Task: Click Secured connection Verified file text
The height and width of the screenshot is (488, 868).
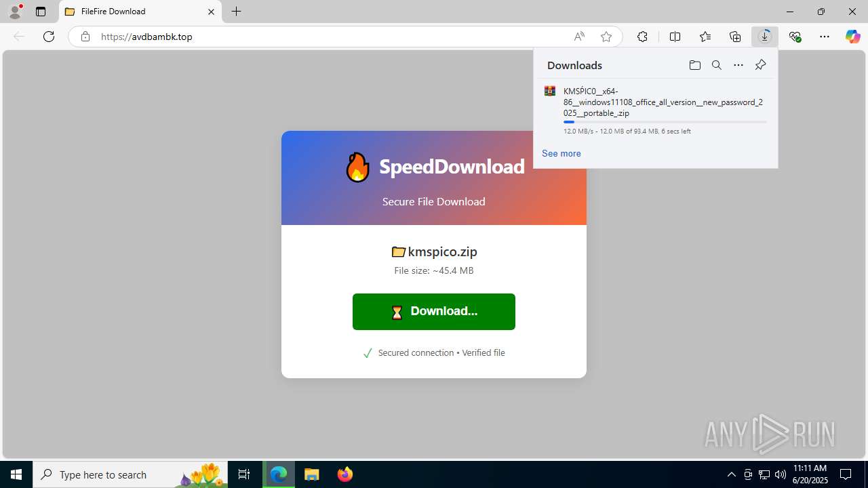Action: 441,353
